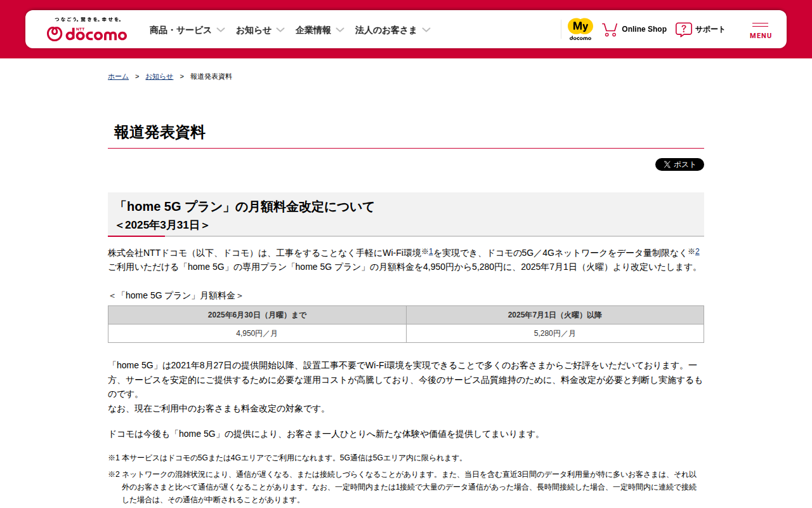Go to Online Shop link
The image size is (812, 508).
pos(644,29)
